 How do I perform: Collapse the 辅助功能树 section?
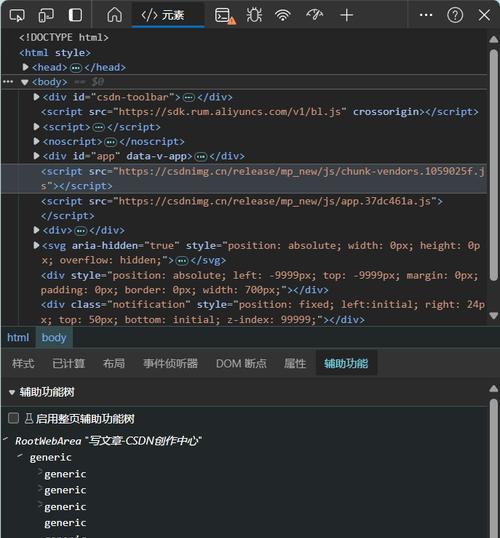point(12,392)
